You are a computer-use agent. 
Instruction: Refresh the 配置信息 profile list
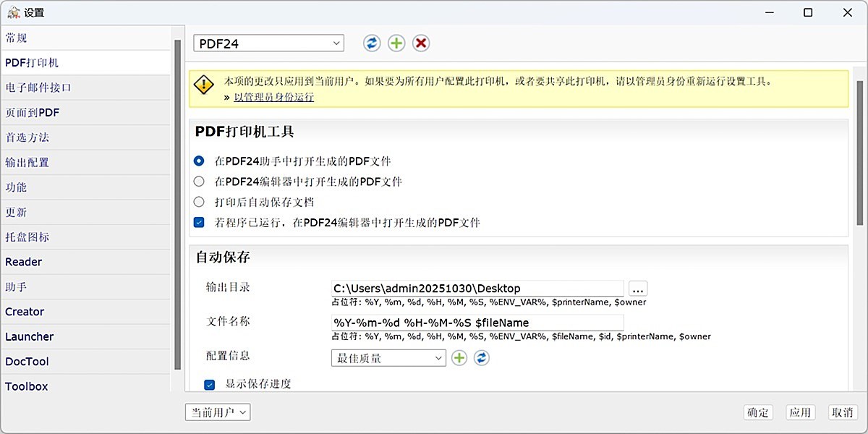tap(482, 357)
